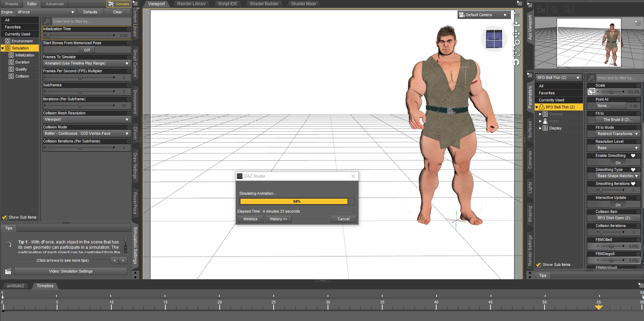The width and height of the screenshot is (644, 321).
Task: Show History in the progress dialog
Action: click(279, 219)
